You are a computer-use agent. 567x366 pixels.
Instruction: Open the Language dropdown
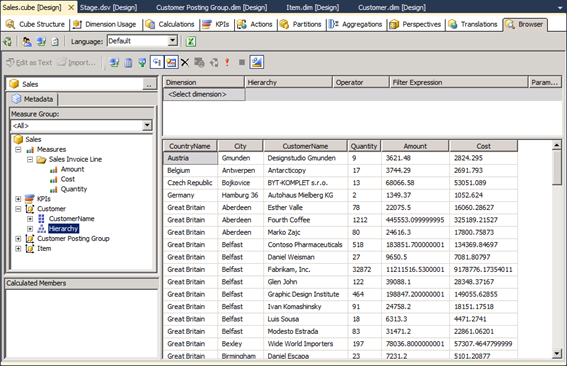(x=173, y=41)
